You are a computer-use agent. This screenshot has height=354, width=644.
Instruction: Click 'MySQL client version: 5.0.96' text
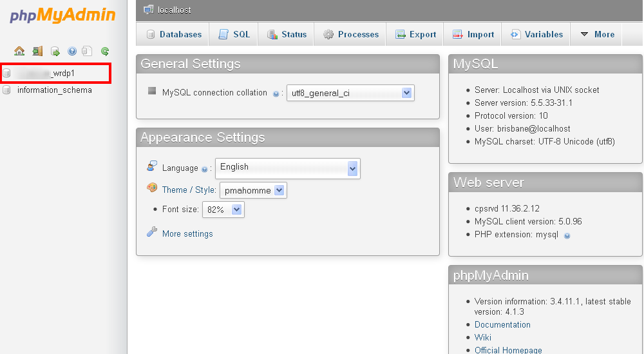tap(528, 221)
